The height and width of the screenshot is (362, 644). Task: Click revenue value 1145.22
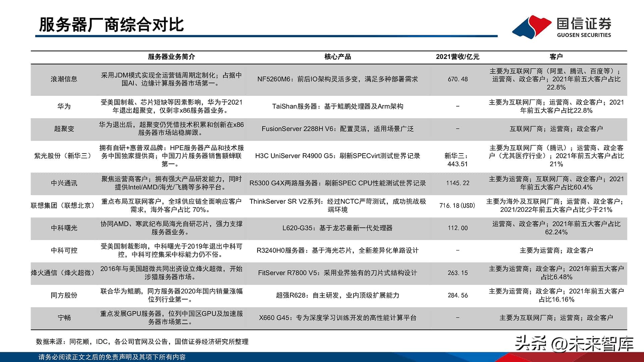pyautogui.click(x=458, y=183)
